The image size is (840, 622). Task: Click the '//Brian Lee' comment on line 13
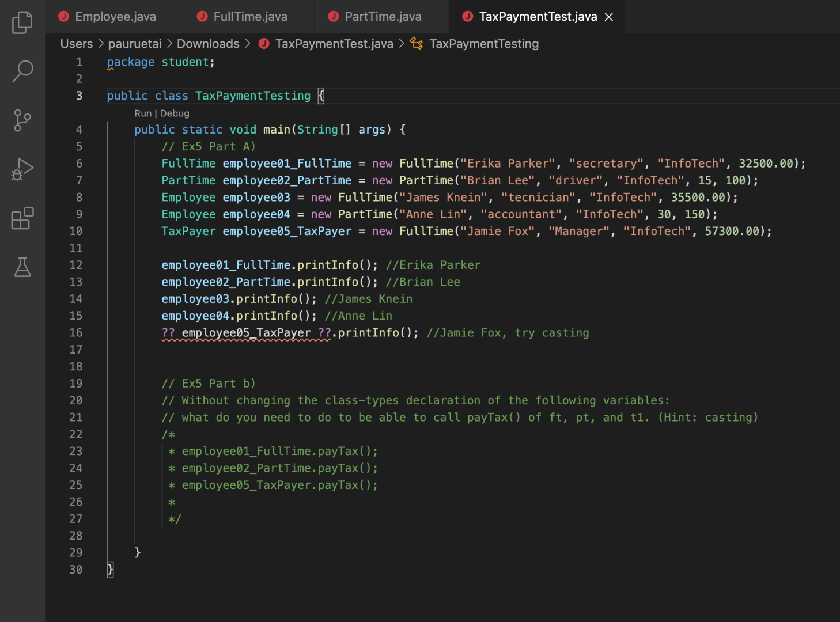pos(423,282)
